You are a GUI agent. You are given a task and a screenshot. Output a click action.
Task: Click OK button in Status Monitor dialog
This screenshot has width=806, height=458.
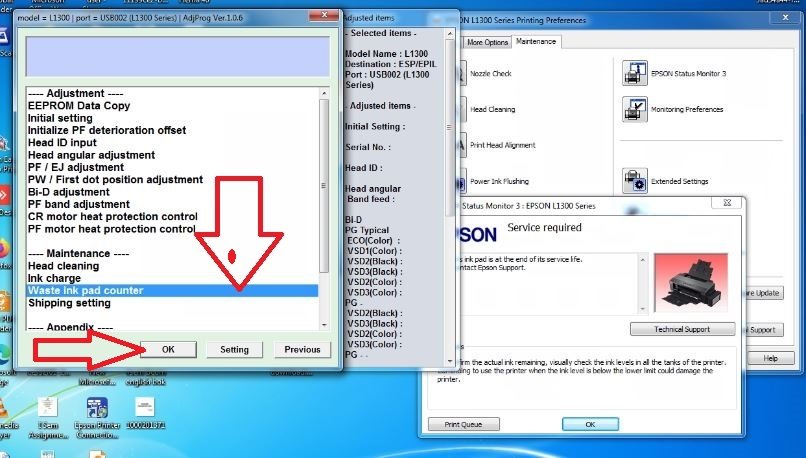pyautogui.click(x=590, y=425)
